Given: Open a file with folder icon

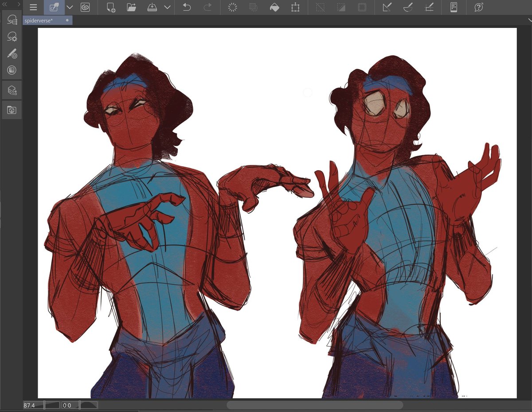Looking at the screenshot, I should pyautogui.click(x=131, y=7).
